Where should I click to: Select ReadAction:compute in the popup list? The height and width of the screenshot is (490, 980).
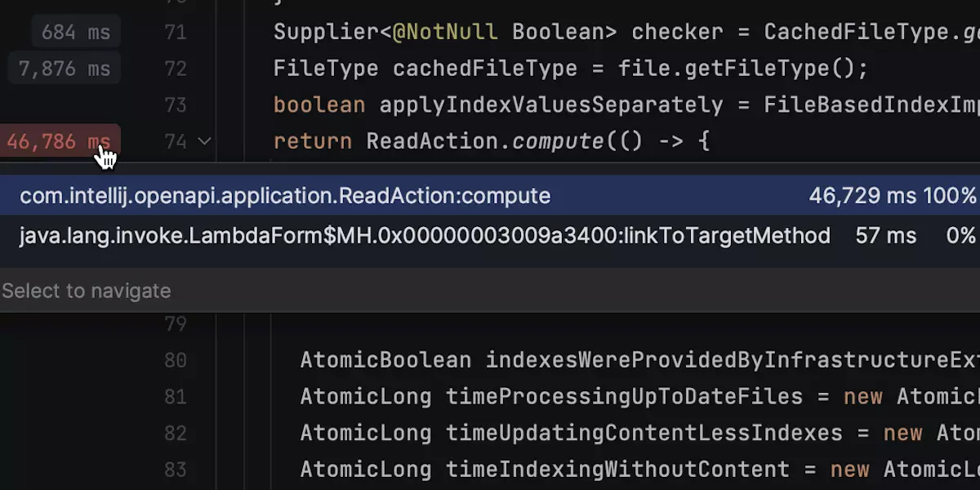[x=285, y=196]
